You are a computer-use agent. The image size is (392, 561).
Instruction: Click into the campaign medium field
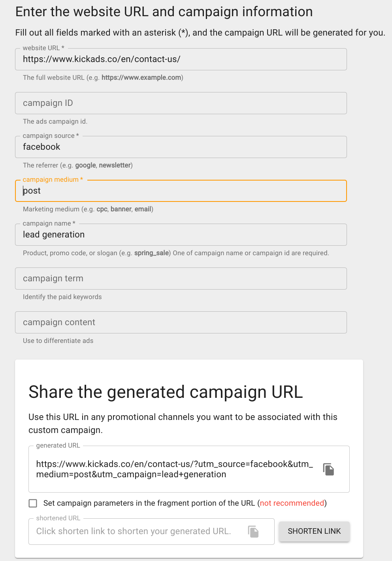click(181, 191)
